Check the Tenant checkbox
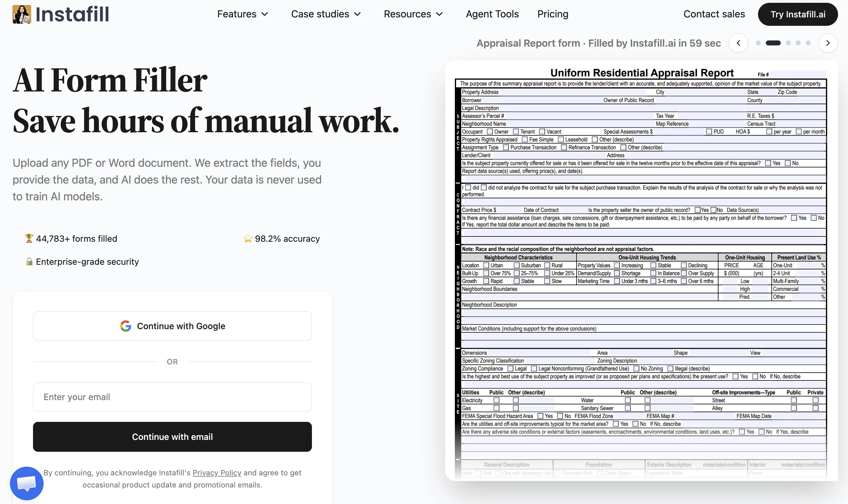This screenshot has width=848, height=504. click(x=516, y=132)
